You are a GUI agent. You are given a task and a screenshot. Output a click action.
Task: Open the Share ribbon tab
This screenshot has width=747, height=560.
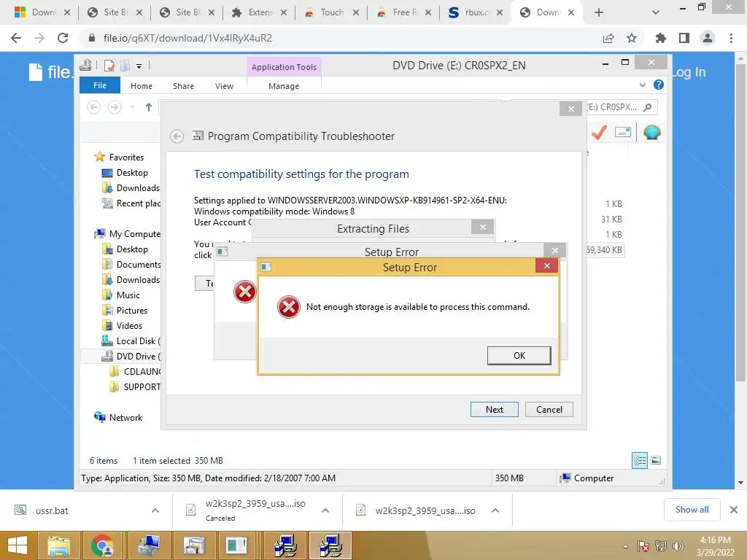[x=183, y=86]
